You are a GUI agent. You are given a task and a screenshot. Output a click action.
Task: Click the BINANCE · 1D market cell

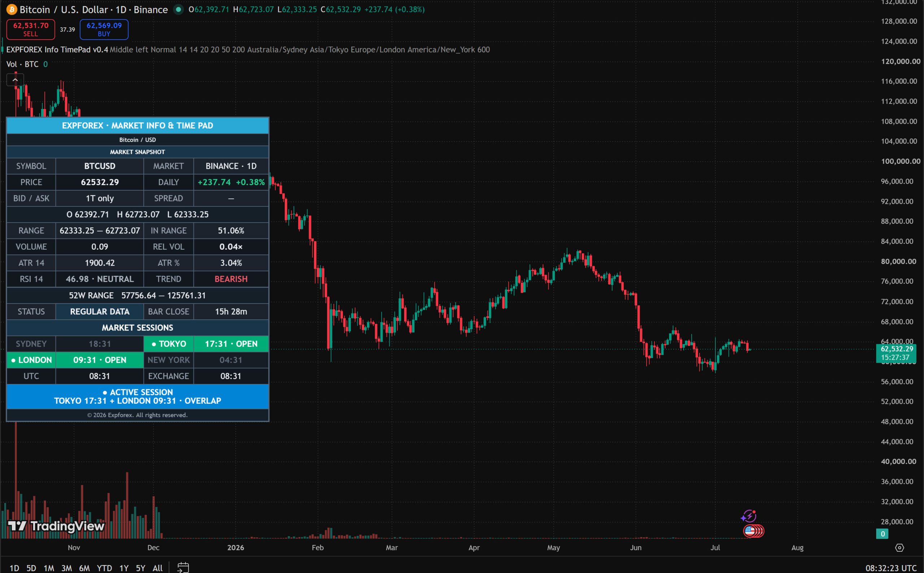[231, 166]
